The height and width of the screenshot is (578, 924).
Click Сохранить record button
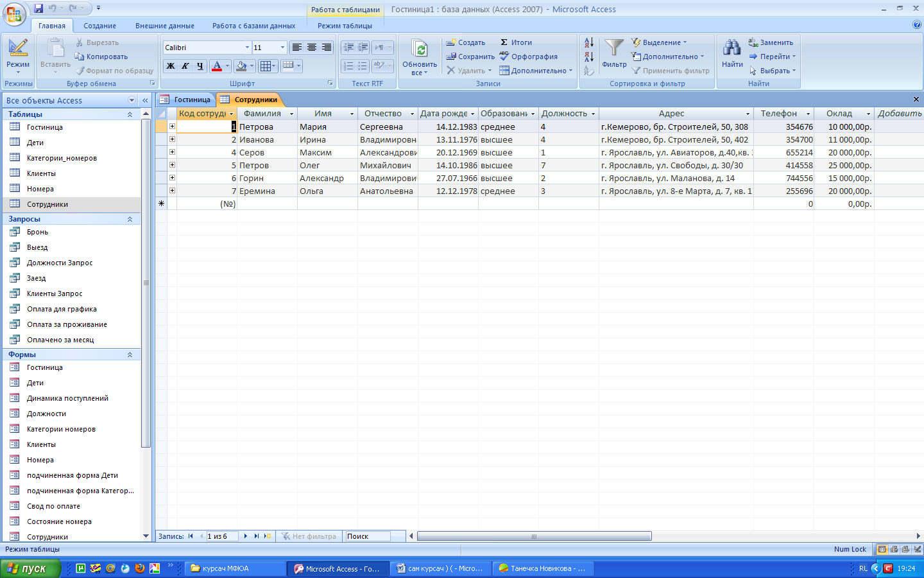point(470,57)
